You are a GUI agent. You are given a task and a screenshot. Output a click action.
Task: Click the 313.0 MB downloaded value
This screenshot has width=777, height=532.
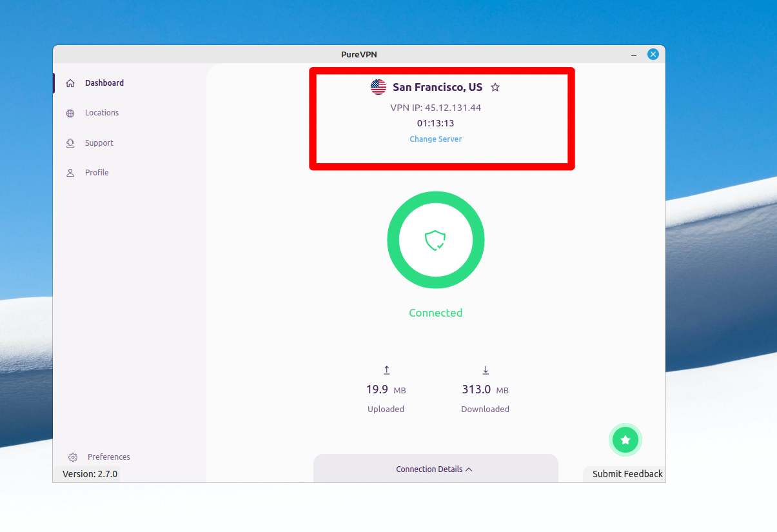(x=486, y=389)
